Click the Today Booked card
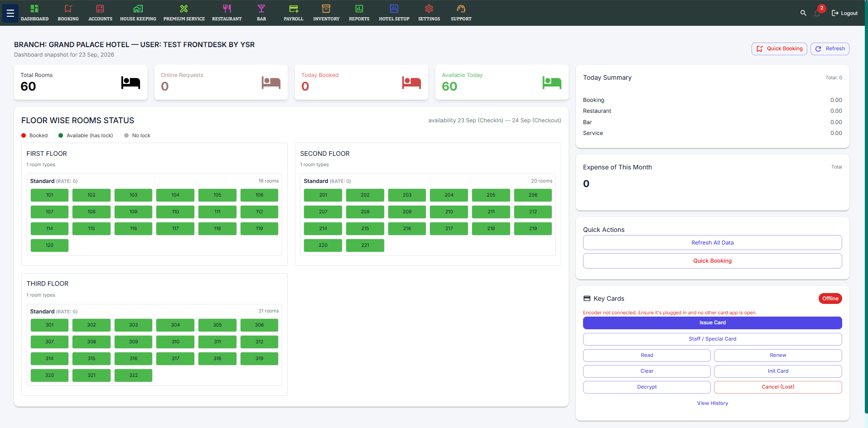Image resolution: width=868 pixels, height=428 pixels. [362, 82]
